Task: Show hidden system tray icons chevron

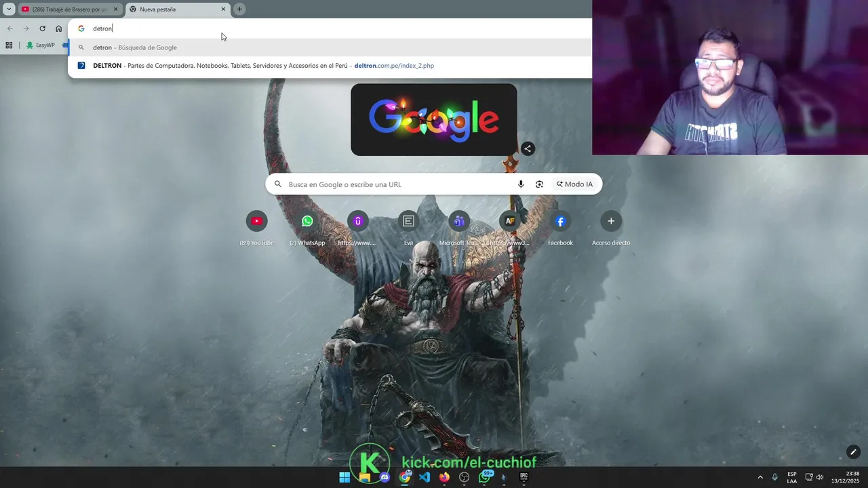Action: click(760, 477)
